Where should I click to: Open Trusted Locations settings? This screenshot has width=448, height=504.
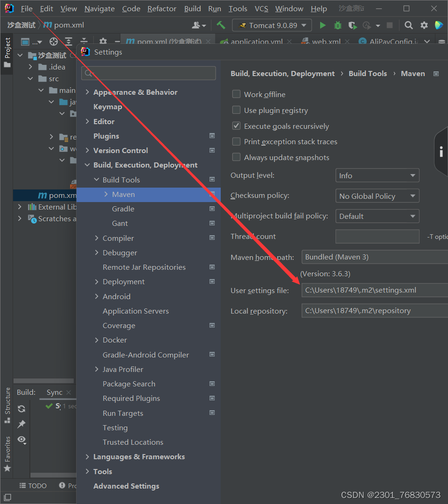(x=133, y=442)
